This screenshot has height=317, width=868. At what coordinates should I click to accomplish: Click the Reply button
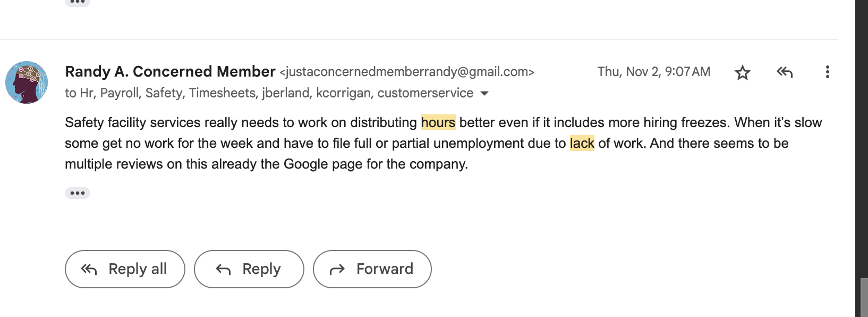coord(249,269)
